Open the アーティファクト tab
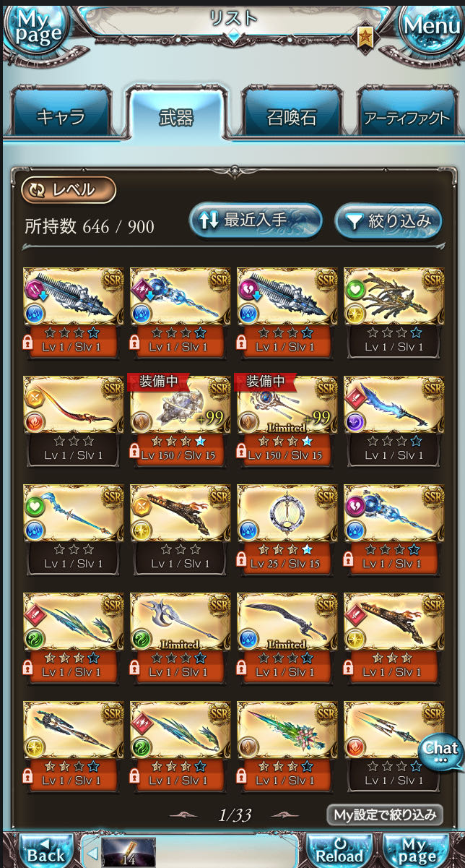The width and height of the screenshot is (465, 868). click(x=407, y=118)
